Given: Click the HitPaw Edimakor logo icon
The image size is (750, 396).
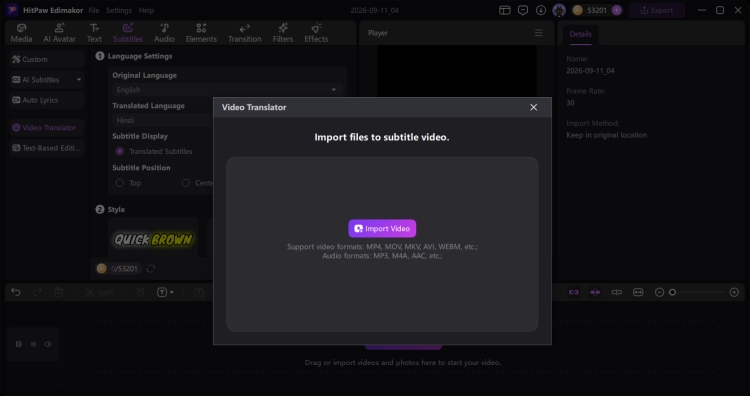Looking at the screenshot, I should click(12, 10).
